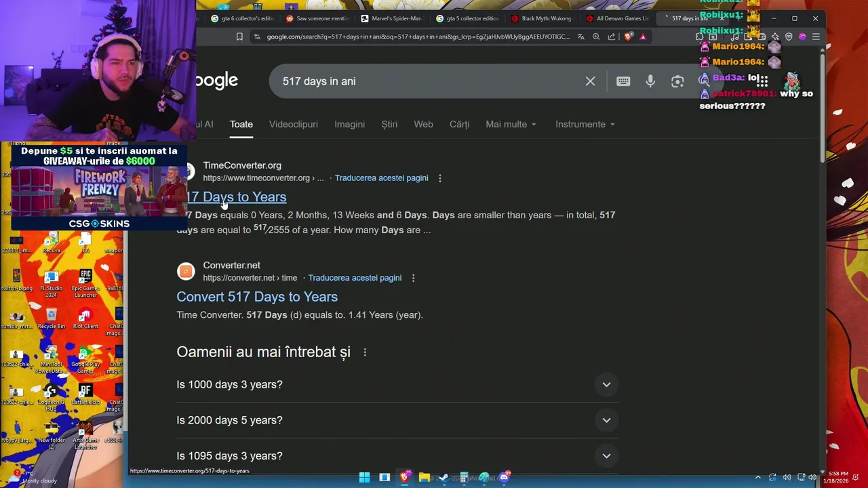Click the Brave Rewards triangle icon
The width and height of the screenshot is (868, 488).
[643, 37]
